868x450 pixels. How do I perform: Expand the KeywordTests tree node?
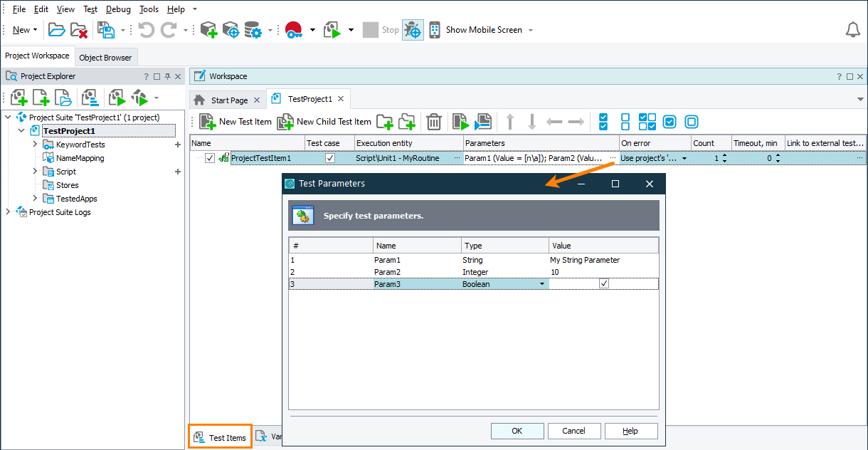point(33,144)
